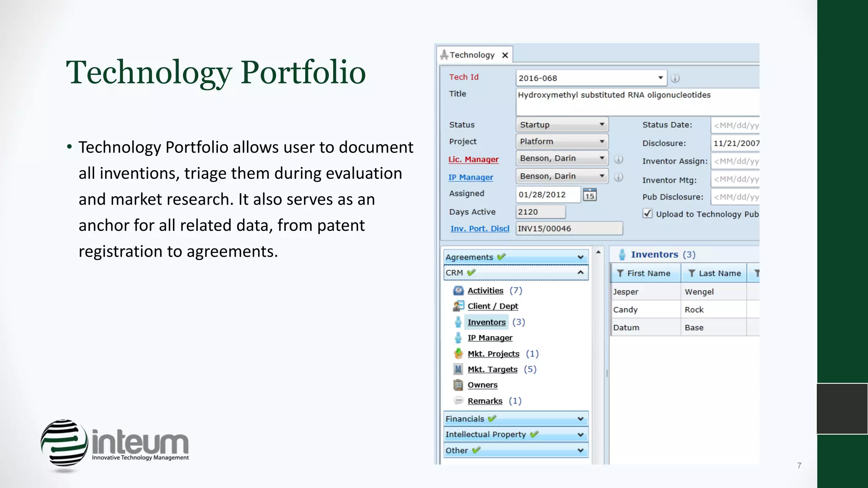Open Owners link
This screenshot has width=868, height=488.
click(482, 385)
